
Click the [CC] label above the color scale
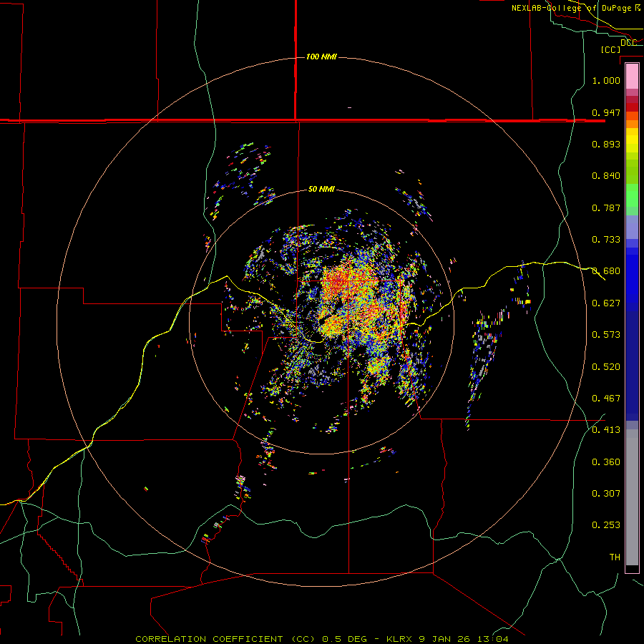(610, 49)
